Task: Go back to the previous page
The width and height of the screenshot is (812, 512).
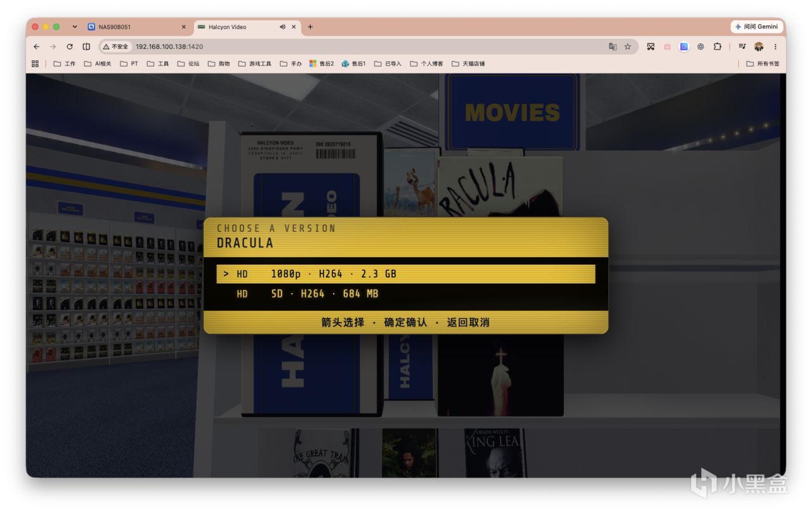Action: click(36, 46)
